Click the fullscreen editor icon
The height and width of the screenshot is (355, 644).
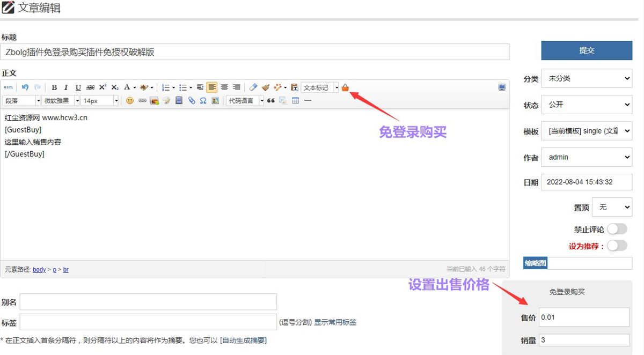pos(502,87)
